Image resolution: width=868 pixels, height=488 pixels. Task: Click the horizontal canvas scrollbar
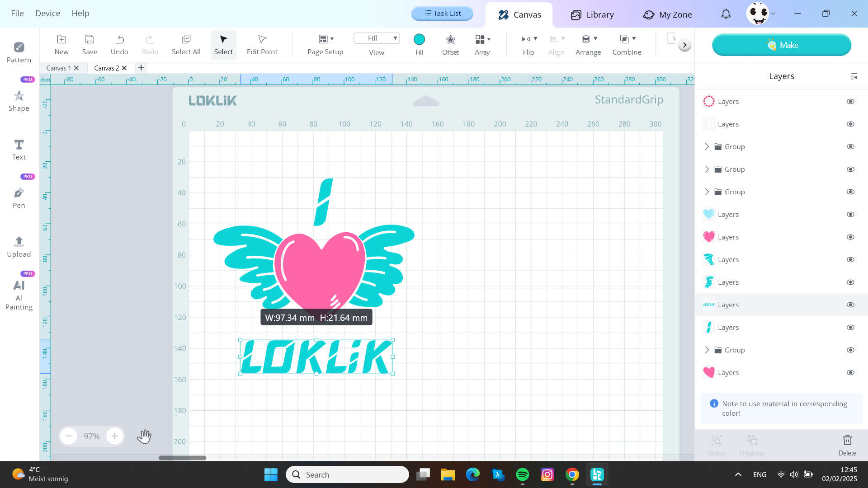click(x=183, y=458)
